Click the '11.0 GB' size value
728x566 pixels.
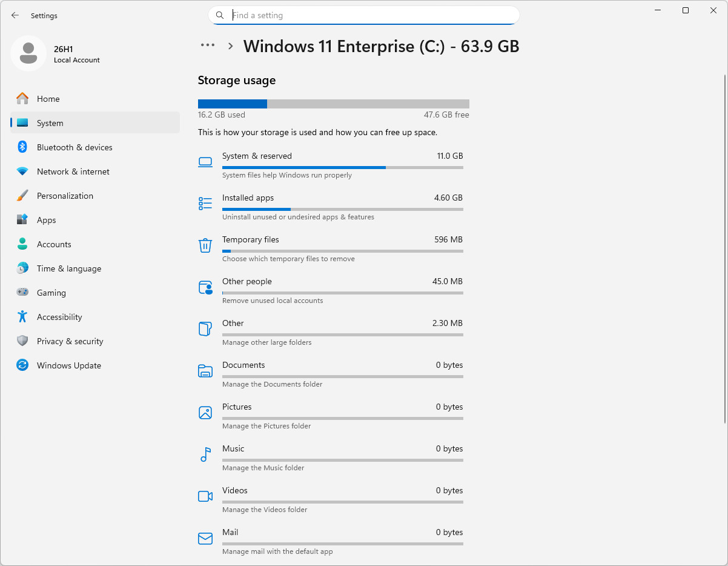point(450,156)
